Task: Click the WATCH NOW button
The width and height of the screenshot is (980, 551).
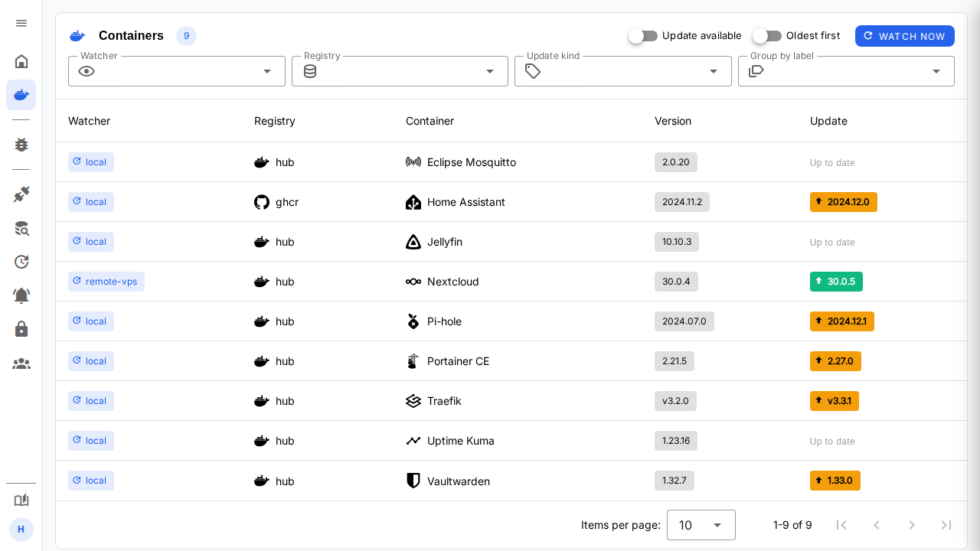Action: (x=905, y=36)
